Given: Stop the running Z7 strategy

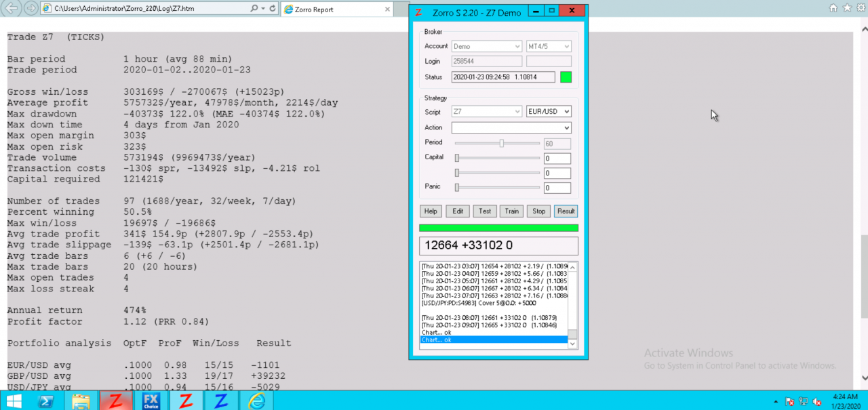Looking at the screenshot, I should pyautogui.click(x=538, y=211).
